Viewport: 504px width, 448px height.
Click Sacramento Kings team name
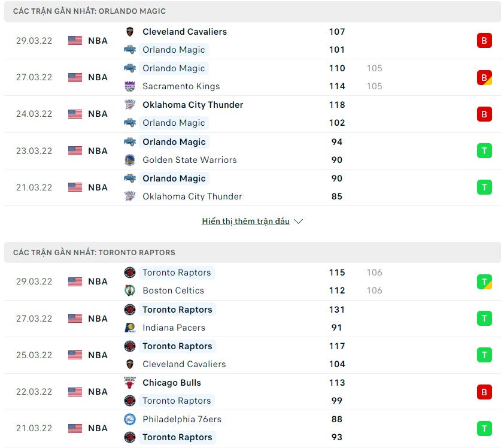click(x=181, y=86)
